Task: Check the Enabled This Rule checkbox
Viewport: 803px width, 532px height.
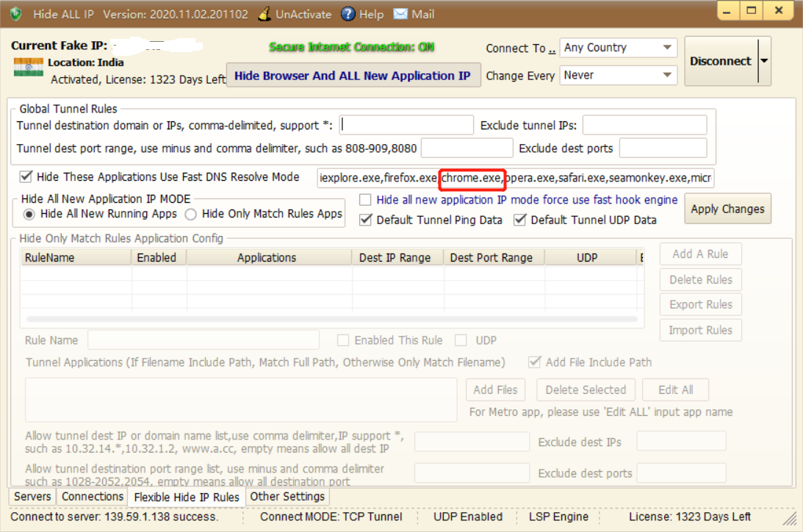Action: pyautogui.click(x=343, y=340)
